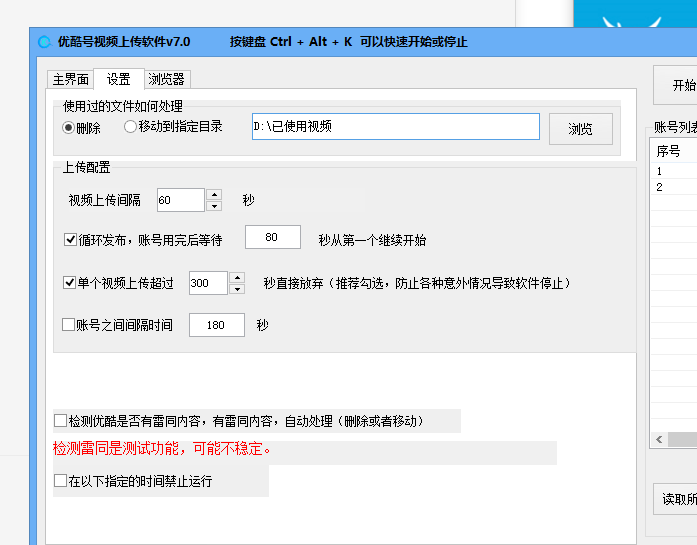Click the 读取所 button

(676, 499)
